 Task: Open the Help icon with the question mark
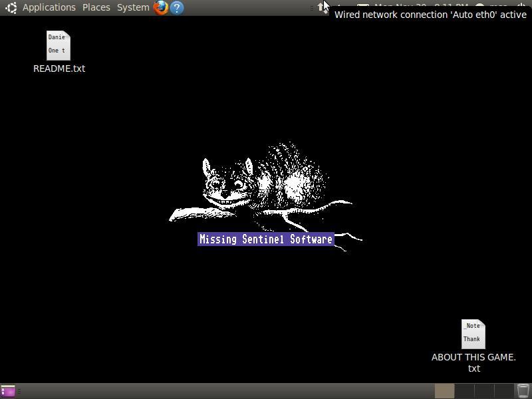tap(177, 8)
